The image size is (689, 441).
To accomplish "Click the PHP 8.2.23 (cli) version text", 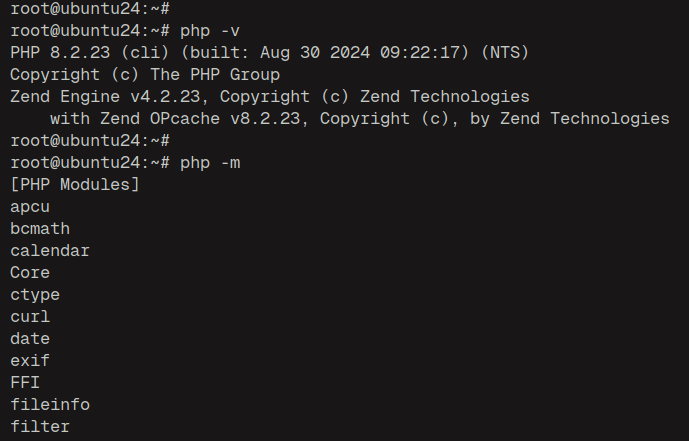I will 80,52.
